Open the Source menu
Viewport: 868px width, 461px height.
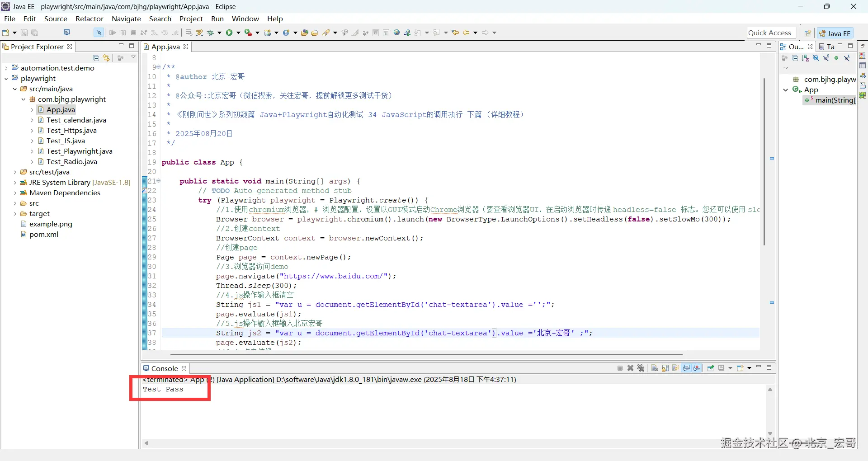click(56, 19)
